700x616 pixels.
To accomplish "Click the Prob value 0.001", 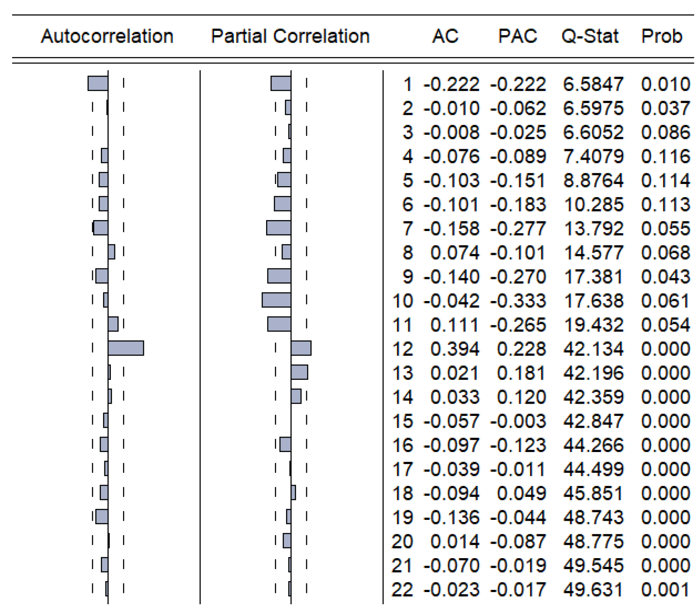I will (665, 590).
